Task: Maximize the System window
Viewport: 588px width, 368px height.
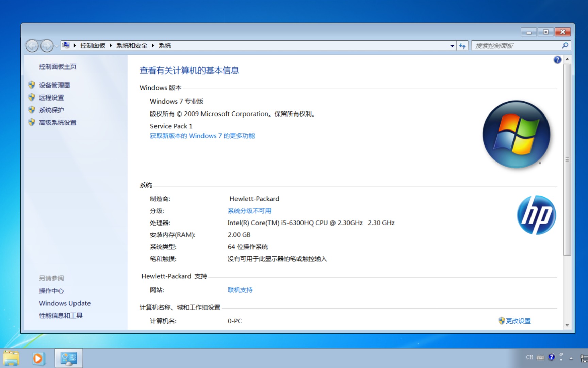Action: (546, 32)
